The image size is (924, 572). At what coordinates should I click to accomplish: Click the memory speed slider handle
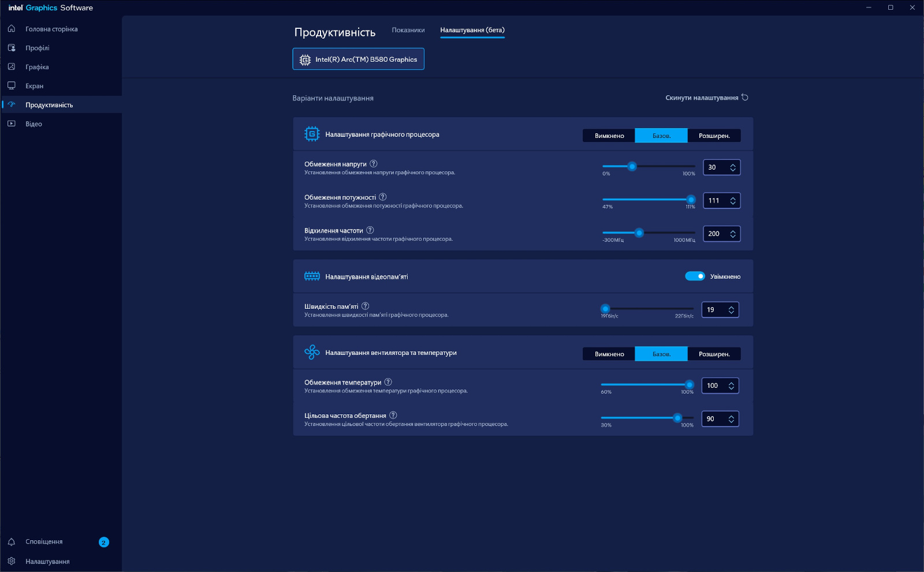click(605, 309)
